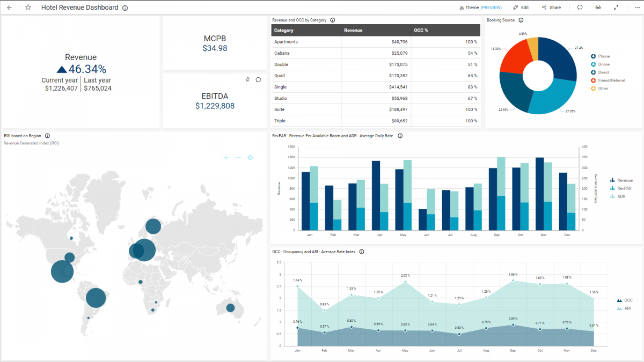Open the comment bubble in the top toolbar
The height and width of the screenshot is (362, 644).
click(x=580, y=8)
